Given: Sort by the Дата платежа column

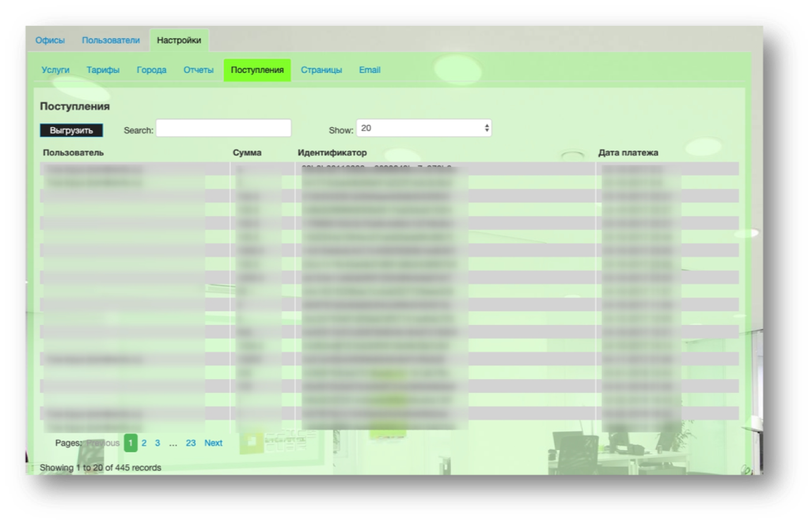Looking at the screenshot, I should (628, 153).
